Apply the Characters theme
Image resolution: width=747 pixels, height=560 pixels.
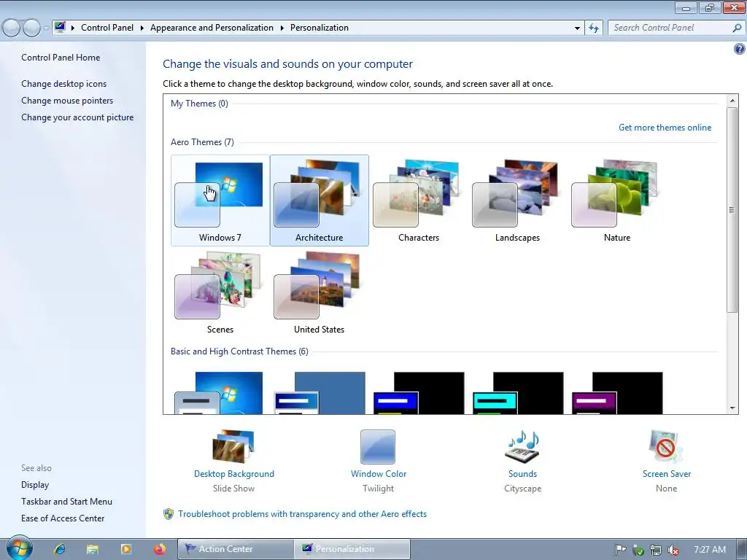pos(418,200)
